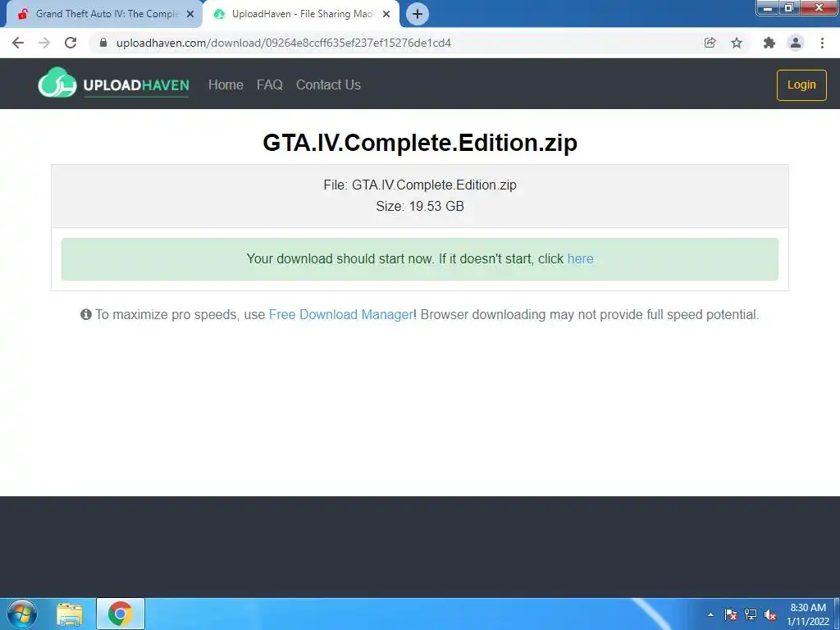Open the Contact Us nav link

coord(328,84)
